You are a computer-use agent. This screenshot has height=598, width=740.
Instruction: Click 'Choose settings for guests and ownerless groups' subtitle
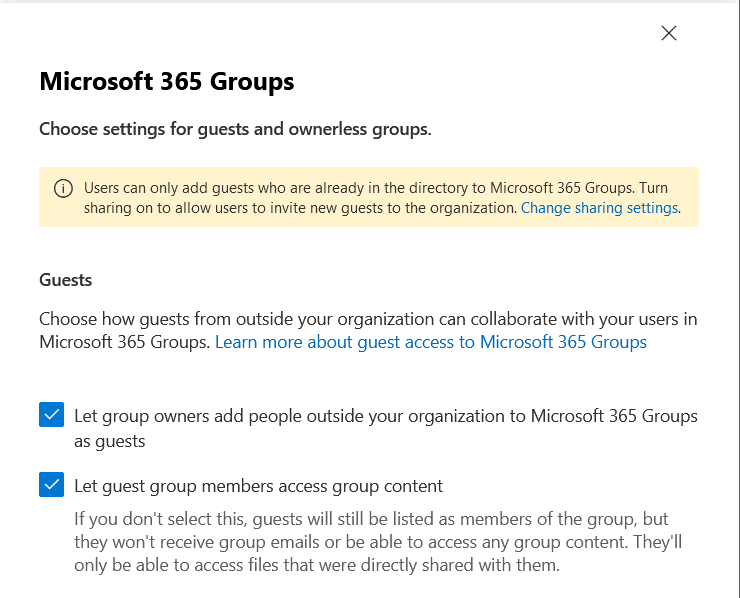[x=235, y=129]
